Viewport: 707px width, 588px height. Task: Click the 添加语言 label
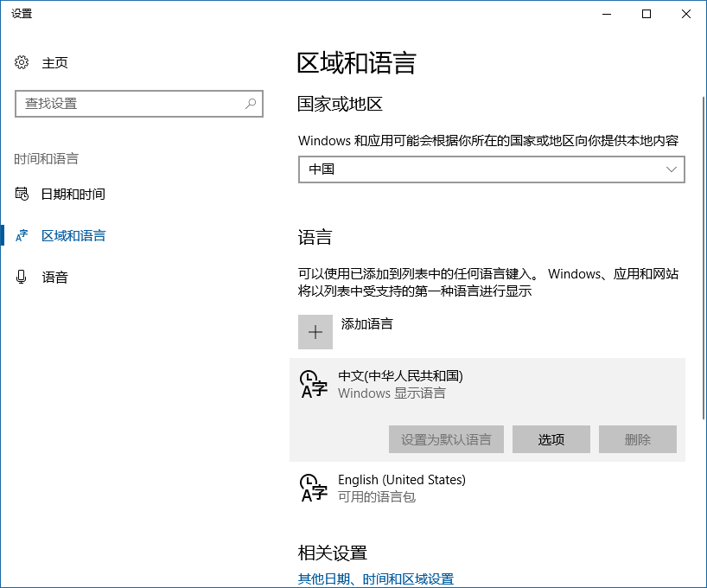pos(367,323)
